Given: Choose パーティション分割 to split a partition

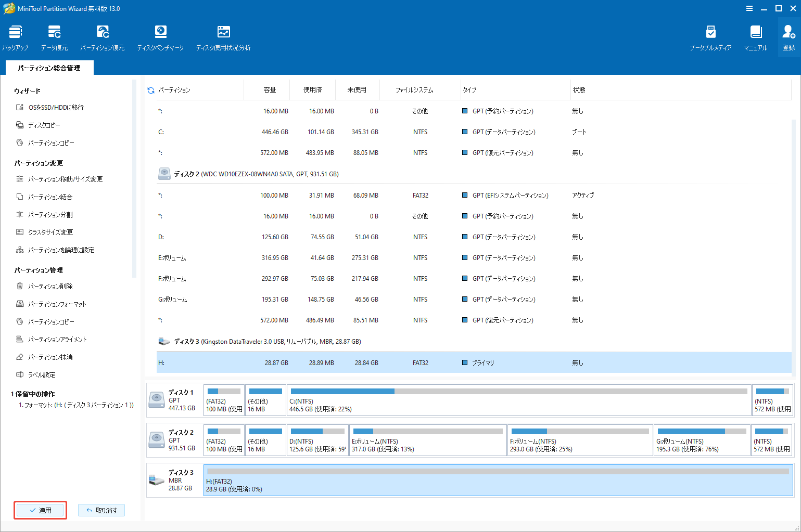Looking at the screenshot, I should (x=47, y=214).
